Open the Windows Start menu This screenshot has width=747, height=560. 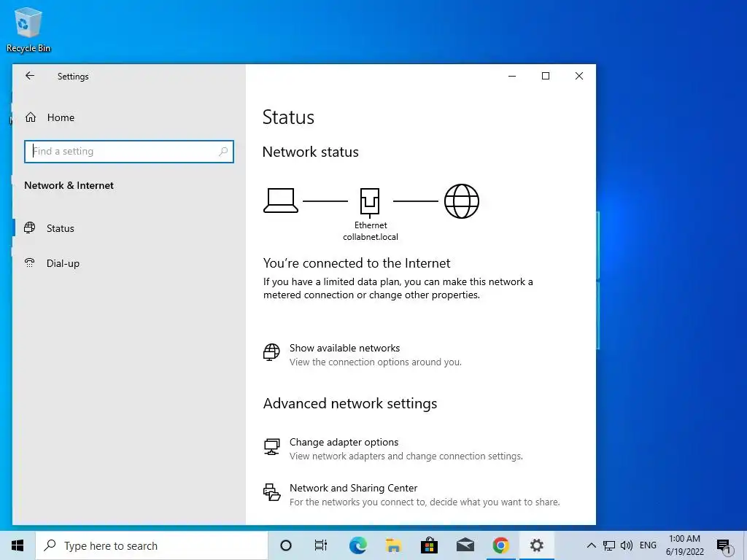[18, 545]
